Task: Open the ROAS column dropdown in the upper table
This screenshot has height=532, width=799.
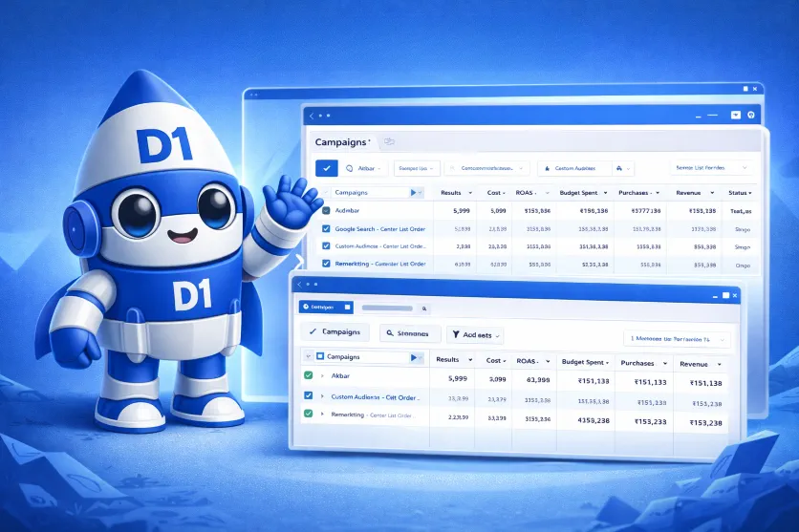Action: [548, 193]
